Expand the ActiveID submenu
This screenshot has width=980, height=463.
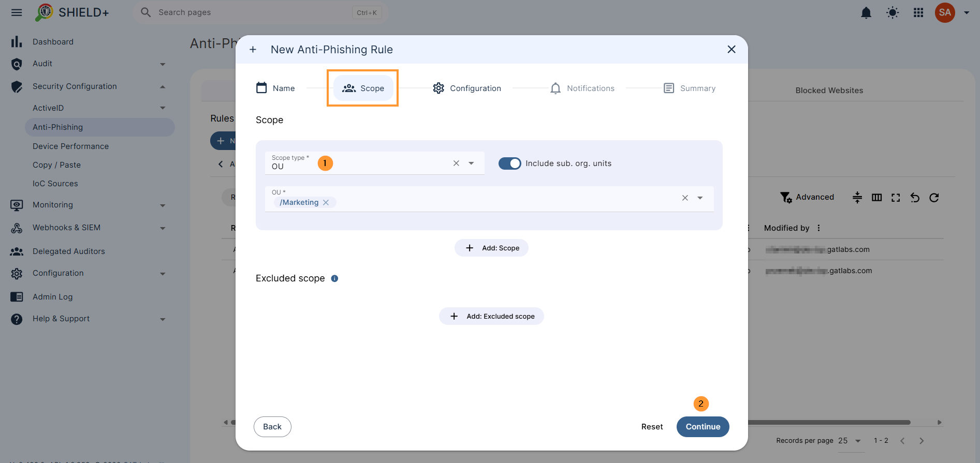pos(163,108)
